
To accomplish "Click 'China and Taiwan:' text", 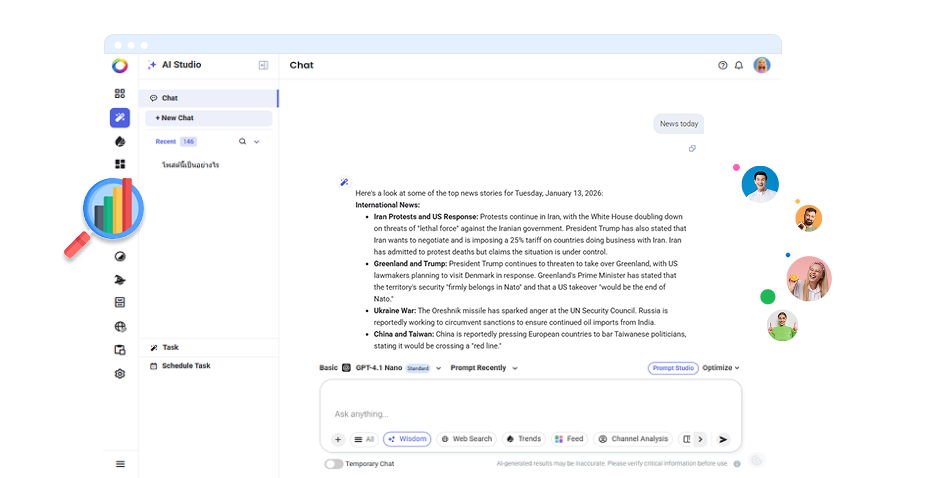I will (x=404, y=334).
